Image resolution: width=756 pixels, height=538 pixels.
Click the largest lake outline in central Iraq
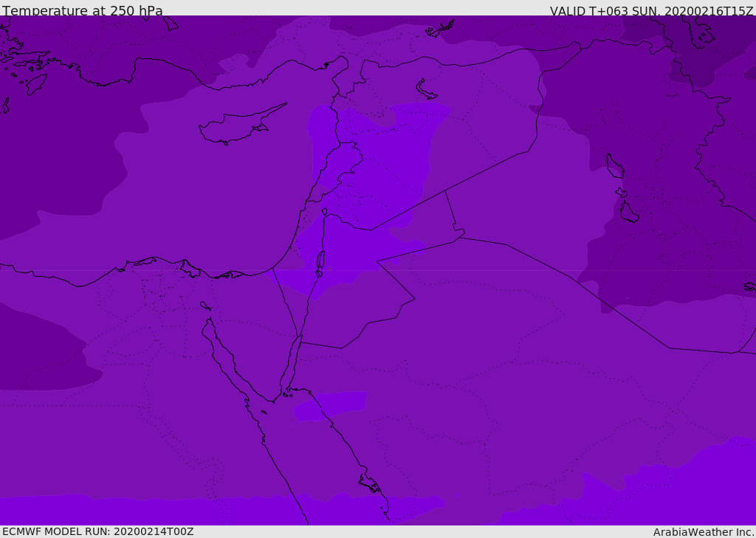(614, 166)
